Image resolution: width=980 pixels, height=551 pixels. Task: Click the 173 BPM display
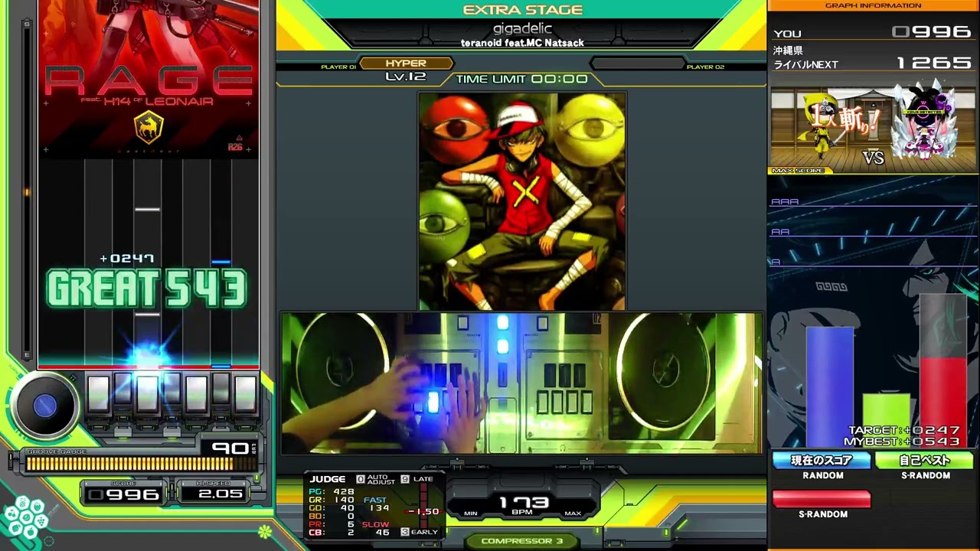pyautogui.click(x=524, y=502)
